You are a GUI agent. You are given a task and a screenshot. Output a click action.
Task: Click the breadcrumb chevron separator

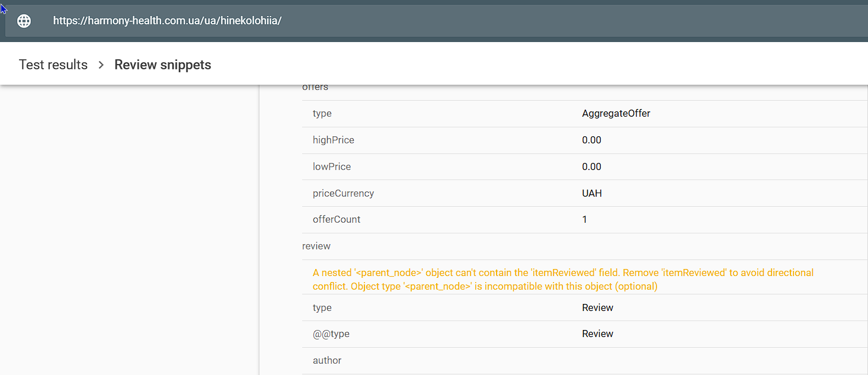[101, 65]
